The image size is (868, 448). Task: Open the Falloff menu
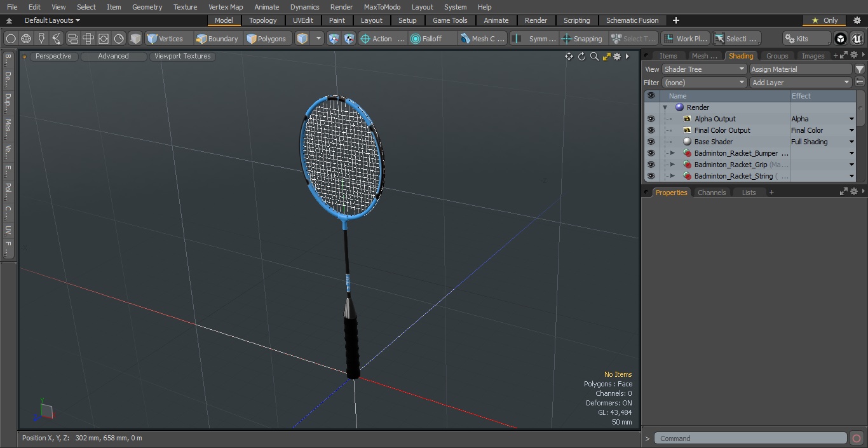433,39
